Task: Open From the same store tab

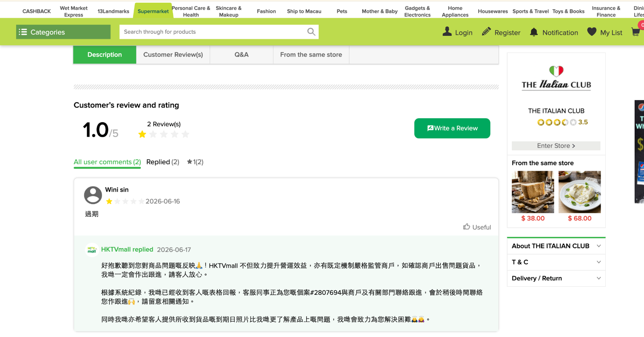Action: pos(311,55)
